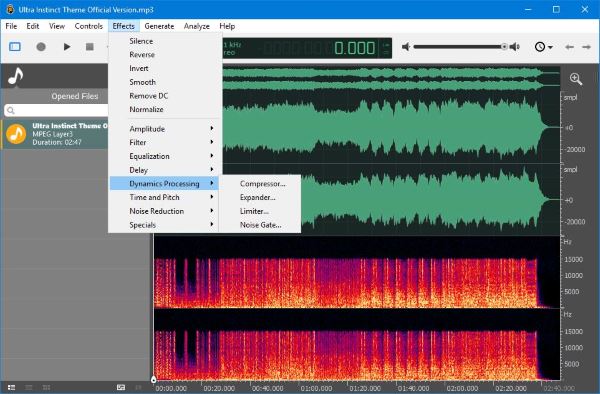600x394 pixels.
Task: Click the music note panel icon
Action: coord(16,76)
